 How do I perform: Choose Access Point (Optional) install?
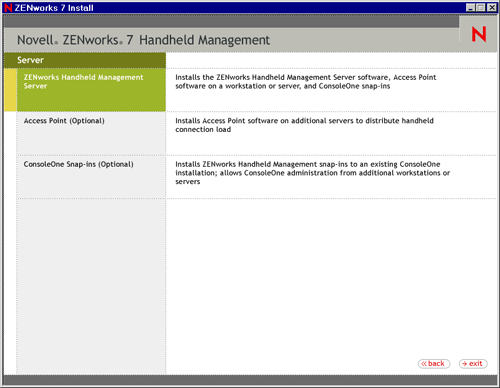pos(91,133)
